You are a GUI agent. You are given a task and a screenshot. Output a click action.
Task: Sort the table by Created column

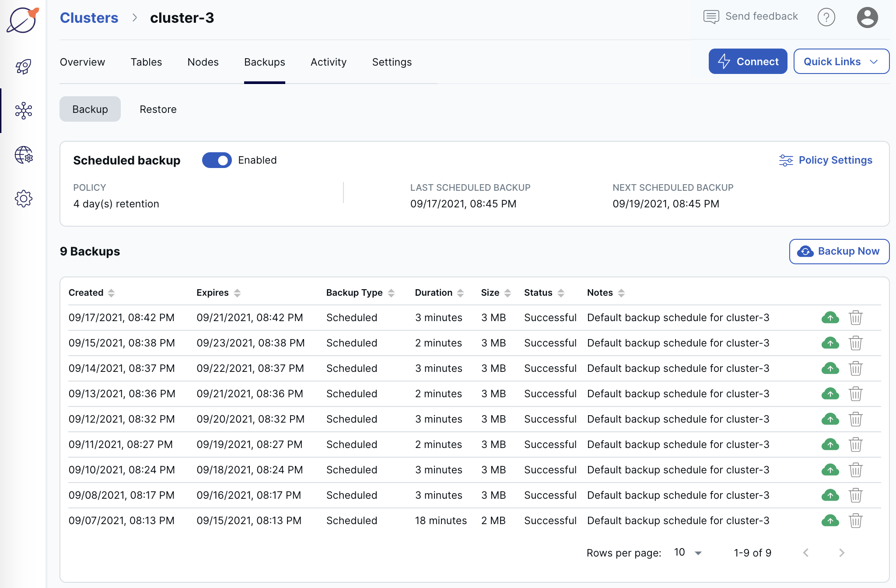91,293
